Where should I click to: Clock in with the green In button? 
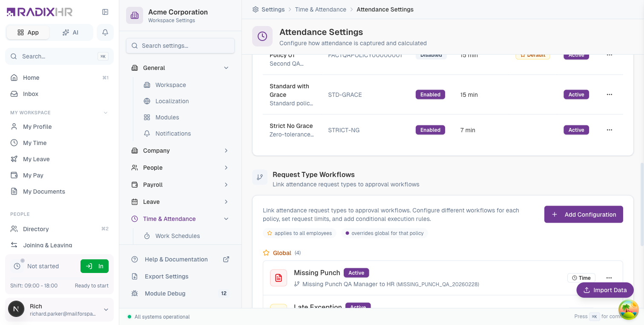click(x=95, y=266)
